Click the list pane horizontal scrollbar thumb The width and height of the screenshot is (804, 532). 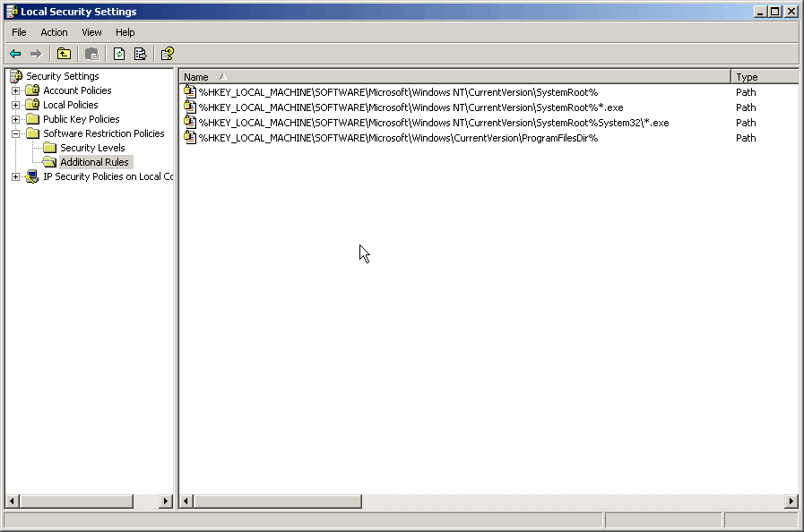(277, 502)
